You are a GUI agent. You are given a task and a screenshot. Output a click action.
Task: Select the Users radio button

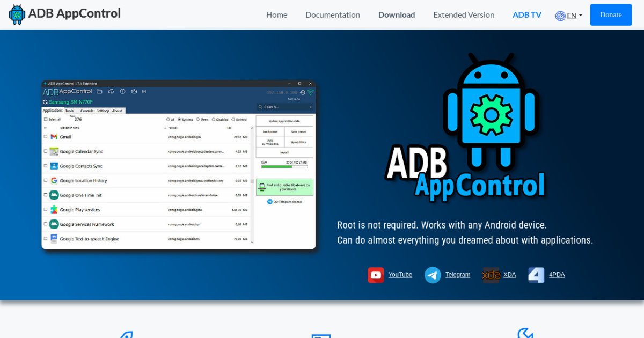pyautogui.click(x=199, y=120)
